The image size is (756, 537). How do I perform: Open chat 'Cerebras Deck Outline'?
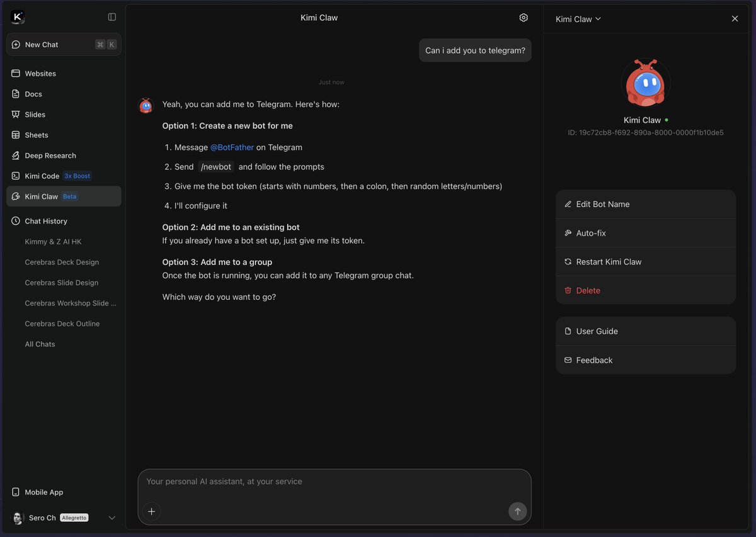point(64,324)
